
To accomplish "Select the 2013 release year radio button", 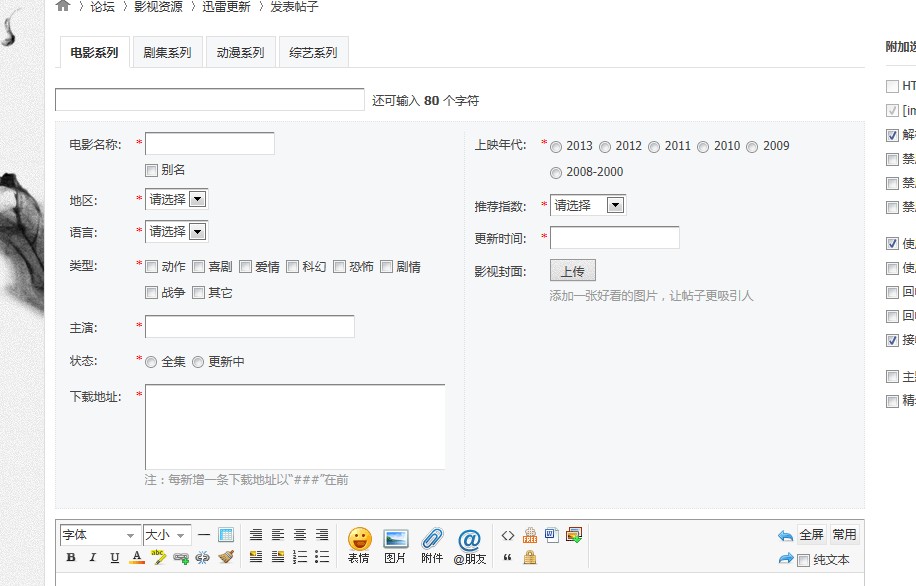I will (556, 145).
